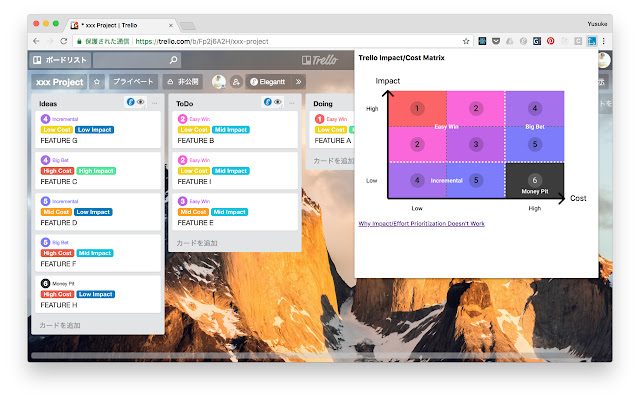Open the FEATURE G card
Screen dimensions: 640x400
(98, 129)
